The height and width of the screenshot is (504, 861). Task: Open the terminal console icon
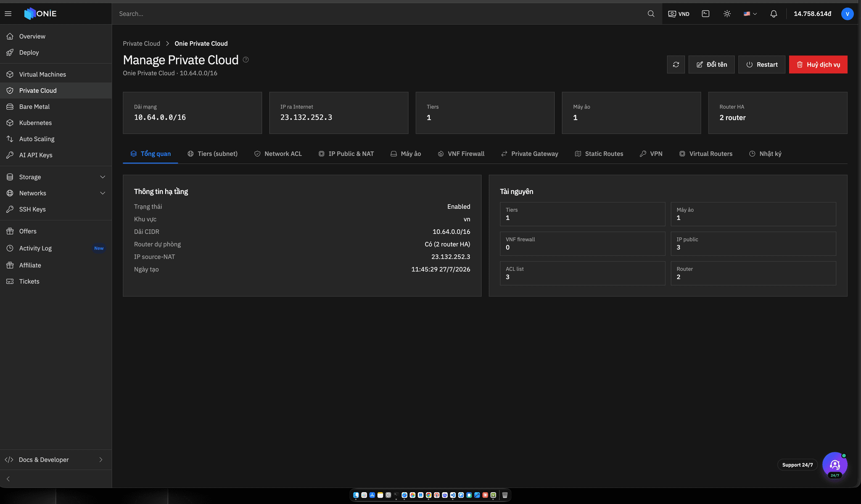(705, 14)
